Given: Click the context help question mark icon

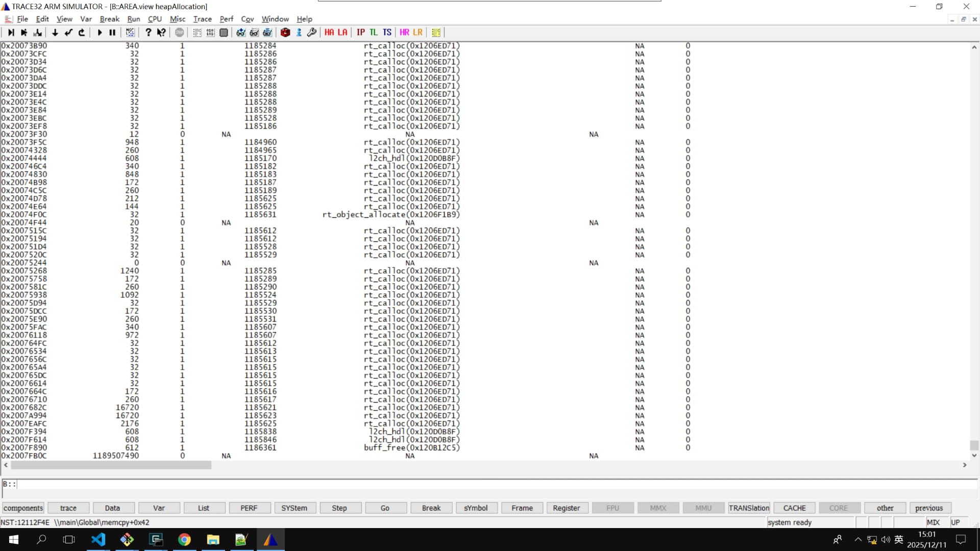Looking at the screenshot, I should point(161,32).
